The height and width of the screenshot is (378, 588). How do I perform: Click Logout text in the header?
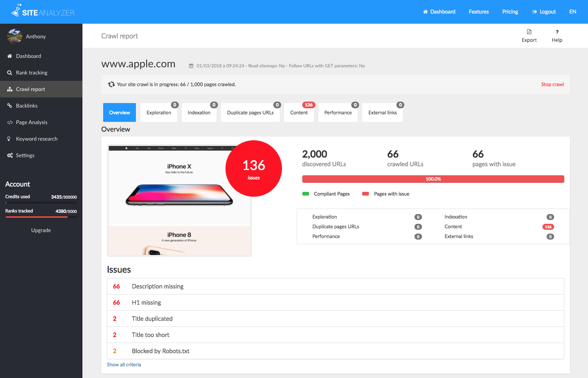pos(548,12)
